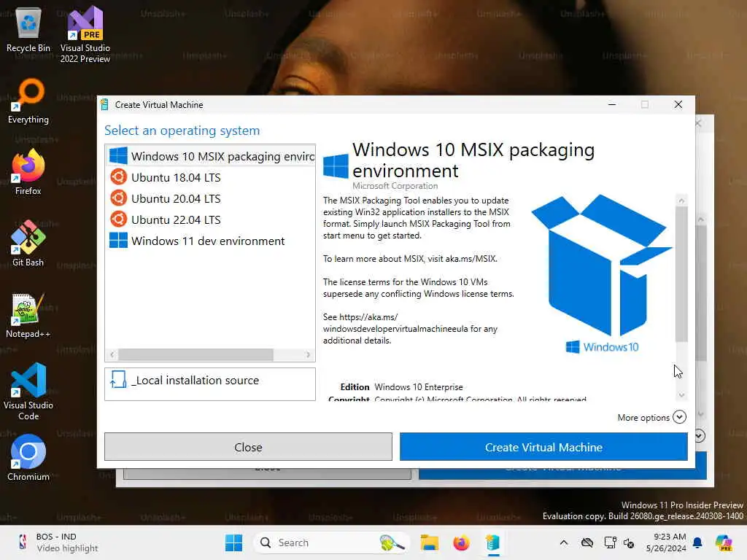This screenshot has width=747, height=560.
Task: Launch Firefox from the desktop
Action: [x=28, y=172]
